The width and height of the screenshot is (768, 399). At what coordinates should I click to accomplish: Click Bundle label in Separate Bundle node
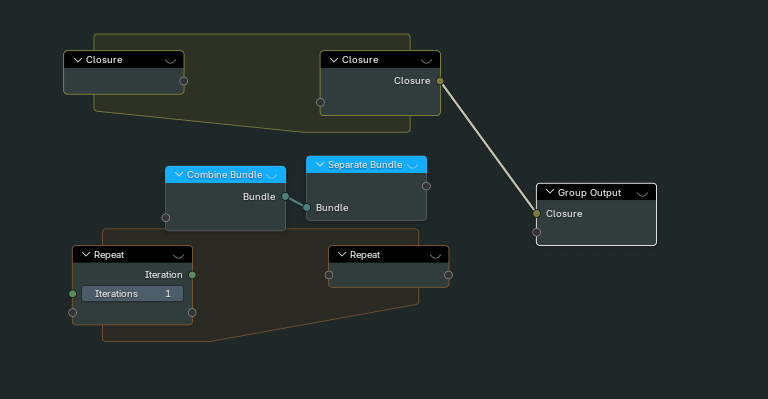click(332, 208)
